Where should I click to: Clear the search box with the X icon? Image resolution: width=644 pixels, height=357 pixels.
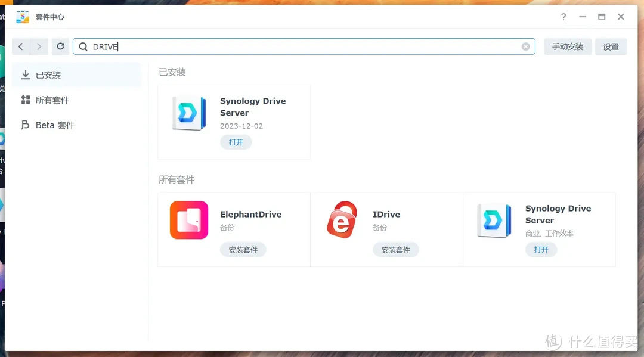point(525,46)
